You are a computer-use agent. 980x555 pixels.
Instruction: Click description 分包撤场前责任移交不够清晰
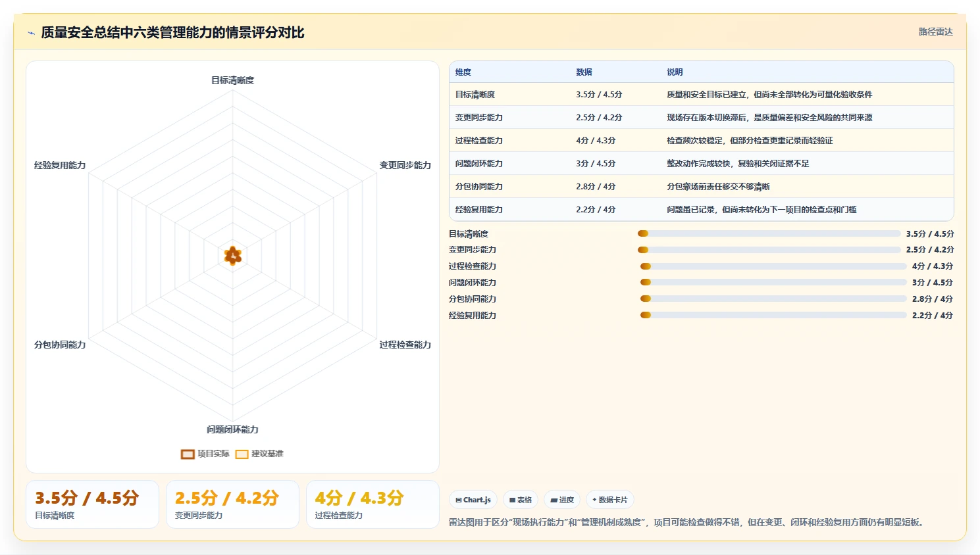[718, 187]
